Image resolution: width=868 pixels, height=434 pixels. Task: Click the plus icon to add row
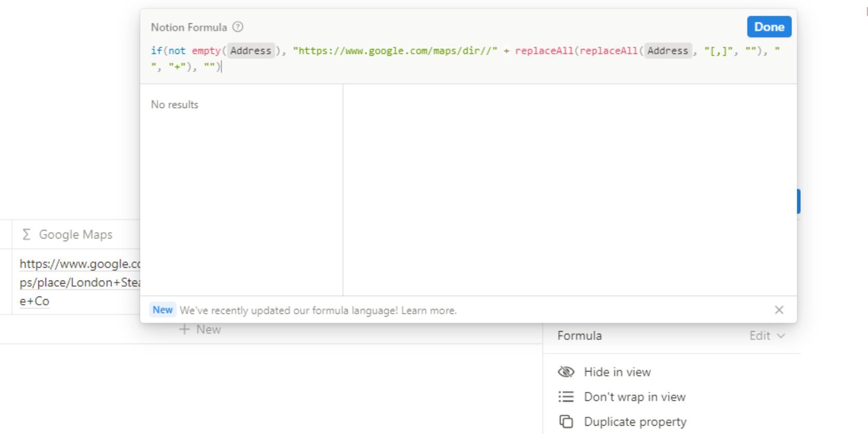(x=184, y=330)
